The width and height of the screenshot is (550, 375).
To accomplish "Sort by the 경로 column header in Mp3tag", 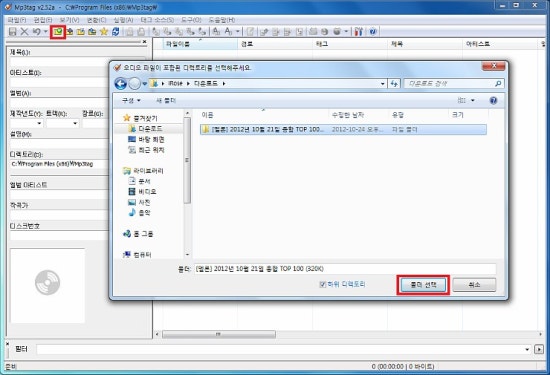I will (275, 44).
